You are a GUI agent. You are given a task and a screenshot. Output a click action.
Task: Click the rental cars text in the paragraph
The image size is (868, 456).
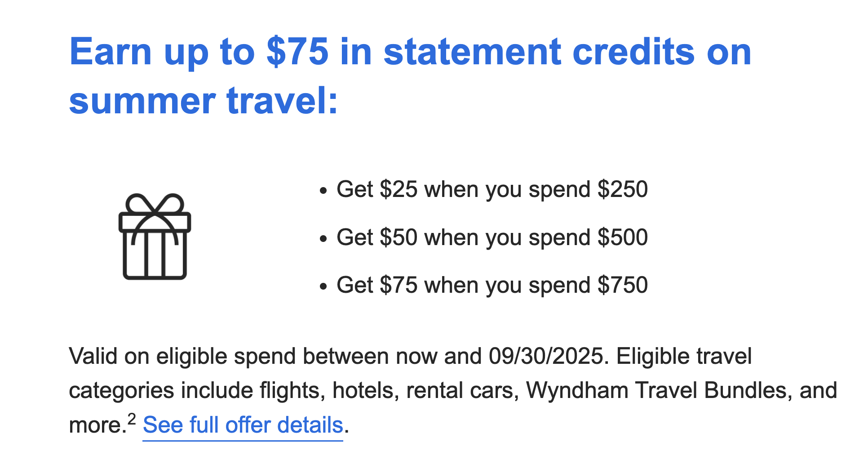pyautogui.click(x=461, y=390)
